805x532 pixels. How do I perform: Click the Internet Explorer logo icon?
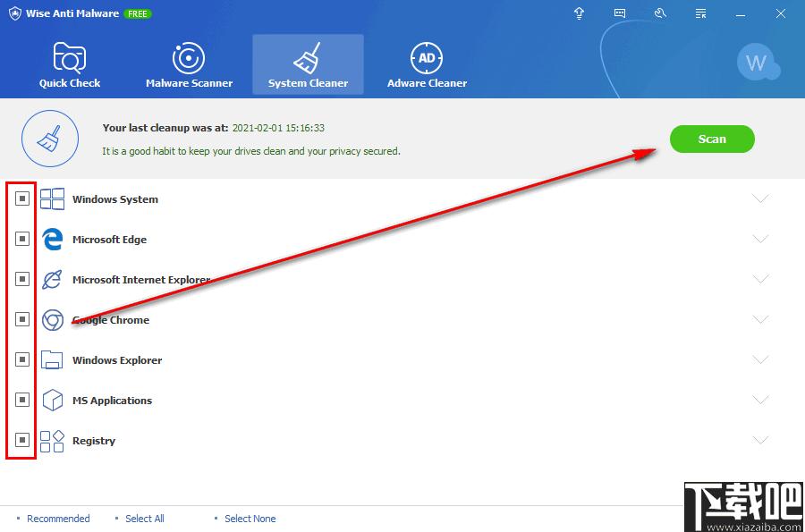[x=53, y=279]
